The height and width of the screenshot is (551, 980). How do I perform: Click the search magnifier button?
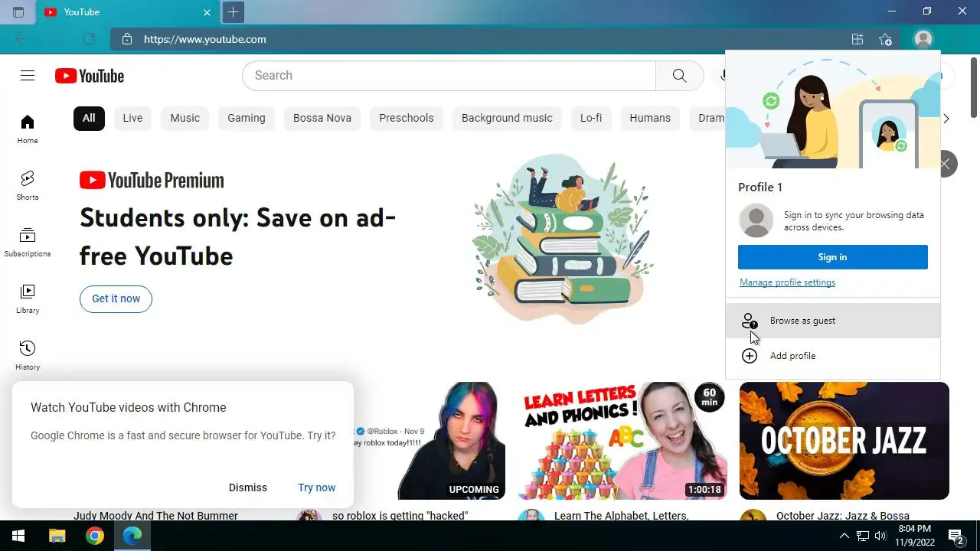coord(679,75)
